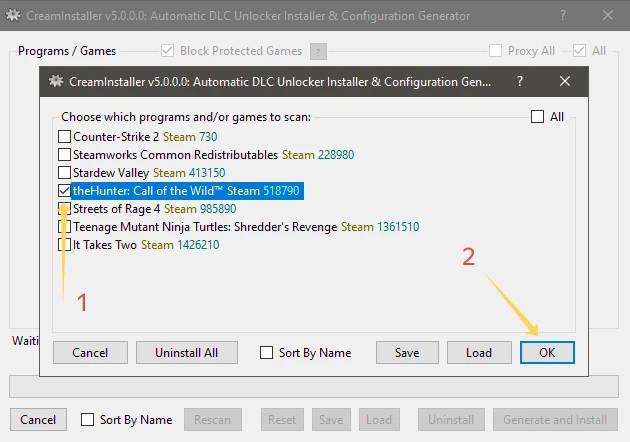630x442 pixels.
Task: Tick the Streets of Rage 4 checkbox
Action: 64,209
